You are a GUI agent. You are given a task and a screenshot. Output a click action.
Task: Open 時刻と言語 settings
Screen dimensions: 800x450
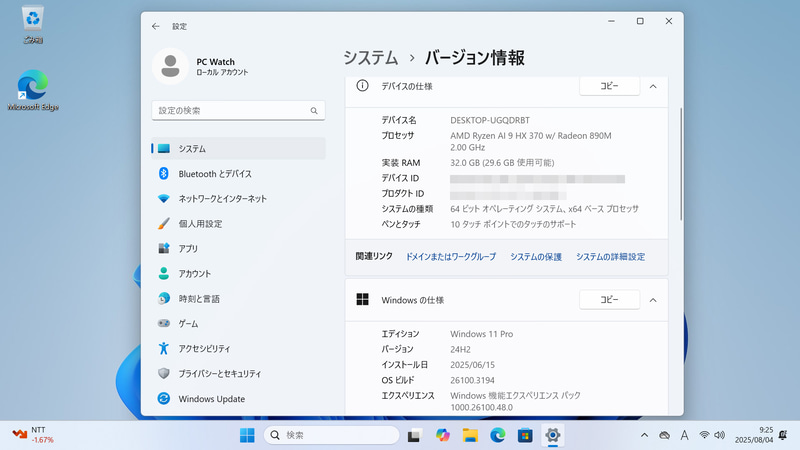[238, 298]
